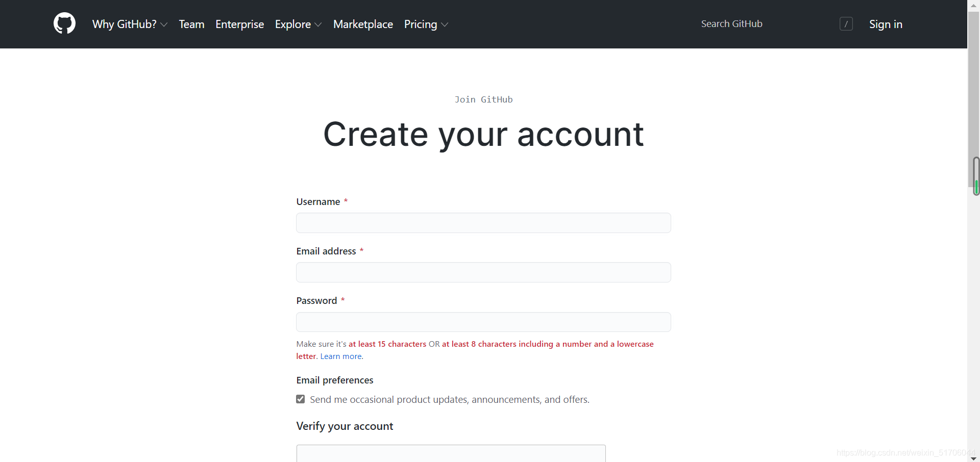Go to the Enterprise page

(x=240, y=24)
